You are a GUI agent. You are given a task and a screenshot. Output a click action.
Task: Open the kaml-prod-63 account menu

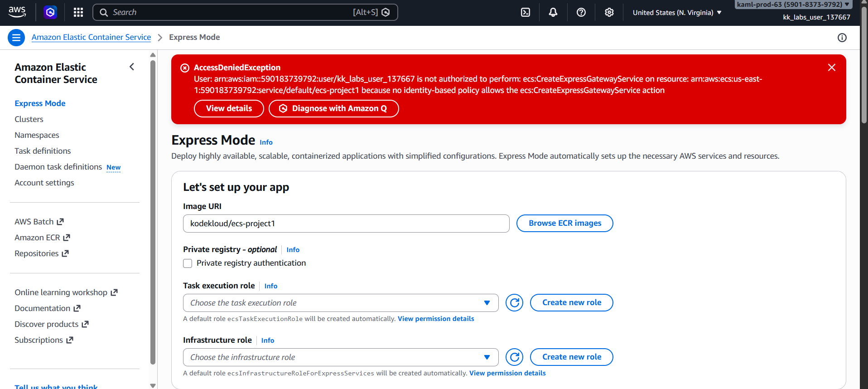(x=793, y=5)
